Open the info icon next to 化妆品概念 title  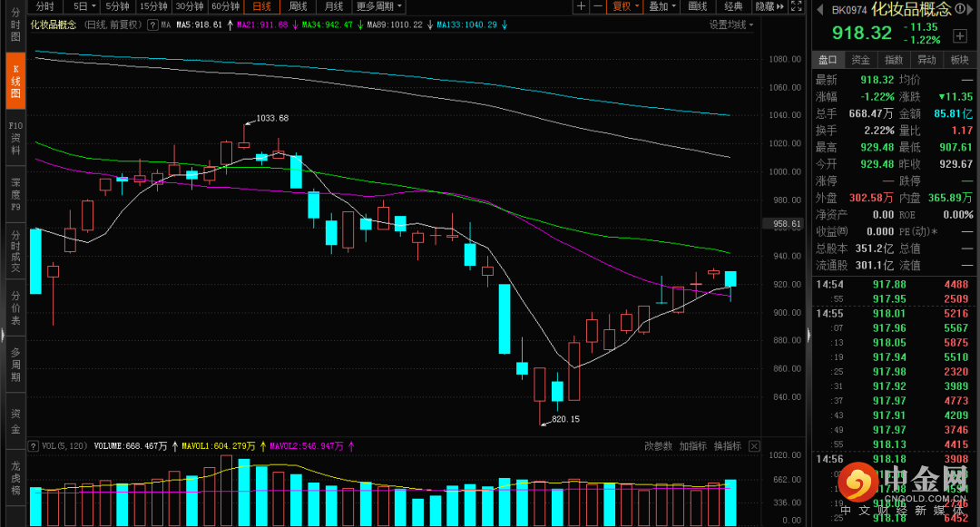[960, 9]
